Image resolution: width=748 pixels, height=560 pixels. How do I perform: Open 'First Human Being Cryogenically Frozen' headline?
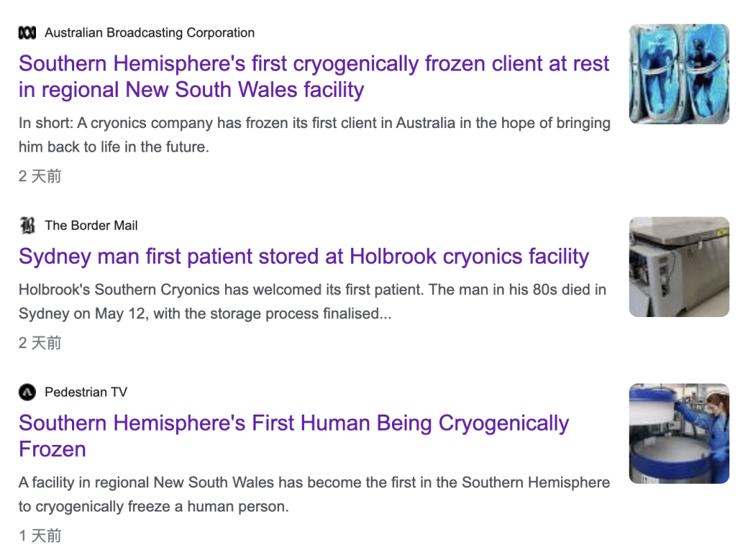(x=294, y=436)
